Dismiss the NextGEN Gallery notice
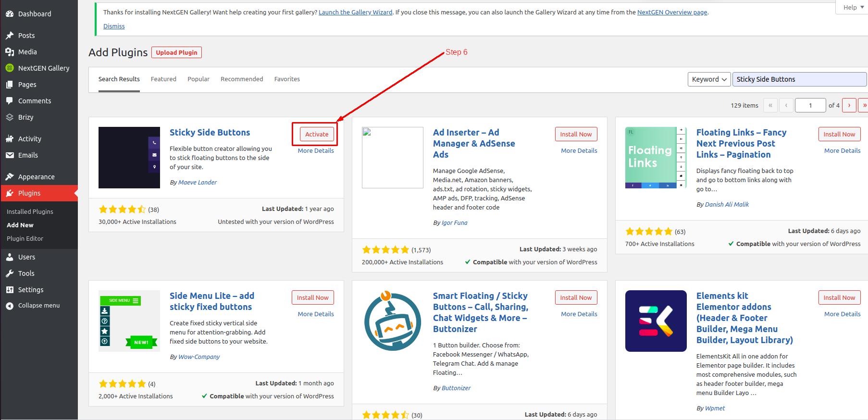Image resolution: width=868 pixels, height=420 pixels. [x=114, y=26]
